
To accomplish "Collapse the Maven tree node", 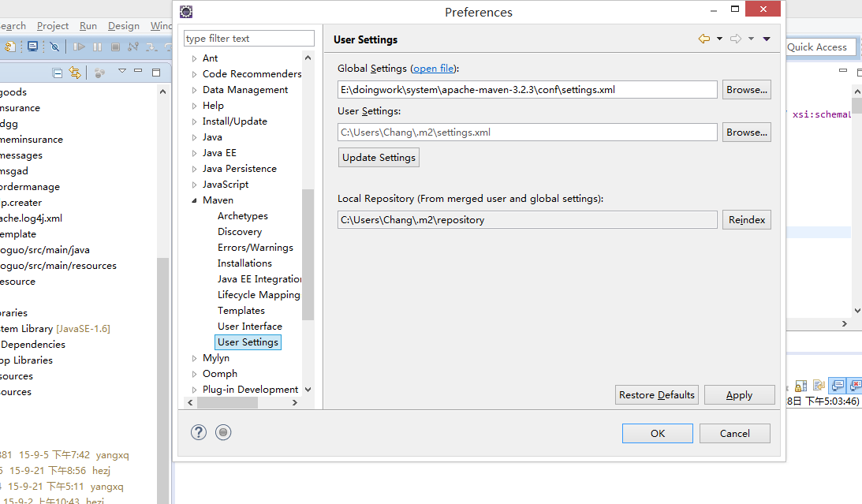I will 195,200.
